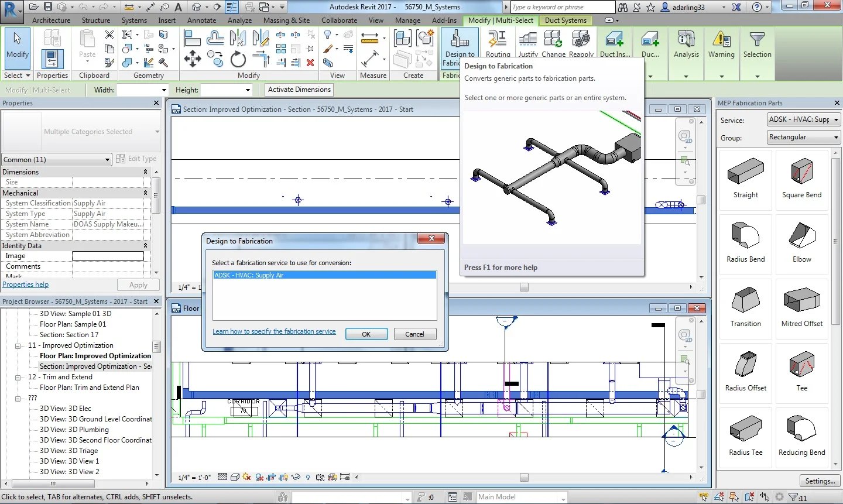This screenshot has width=843, height=504.
Task: Select the Rotate tool
Action: click(x=238, y=59)
